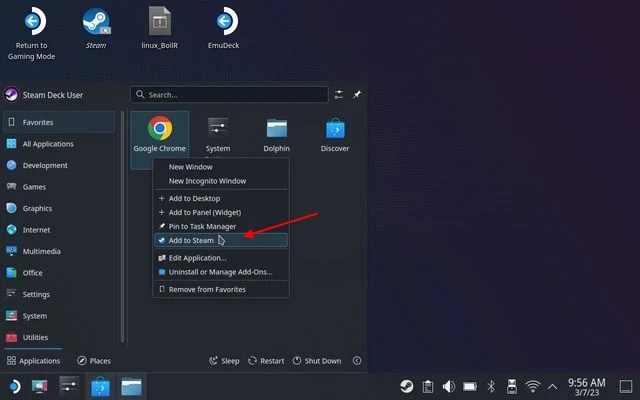Viewport: 640px width, 400px height.
Task: Click Steam system tray icon
Action: 407,386
